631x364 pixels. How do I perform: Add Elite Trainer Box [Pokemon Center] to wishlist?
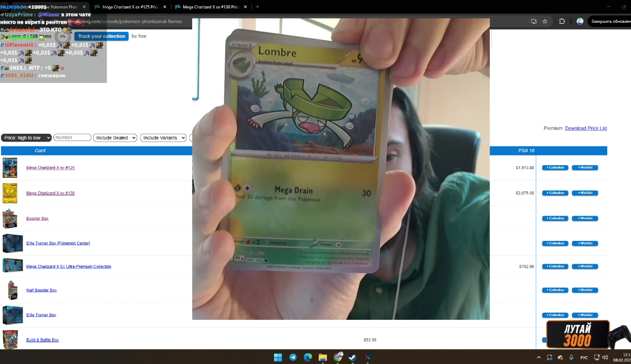585,243
